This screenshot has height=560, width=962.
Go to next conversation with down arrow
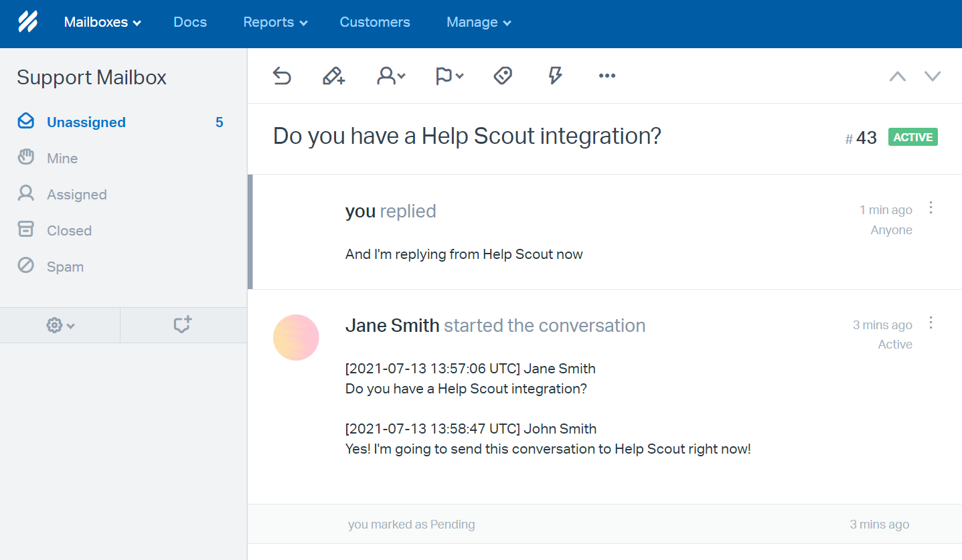[x=933, y=76]
